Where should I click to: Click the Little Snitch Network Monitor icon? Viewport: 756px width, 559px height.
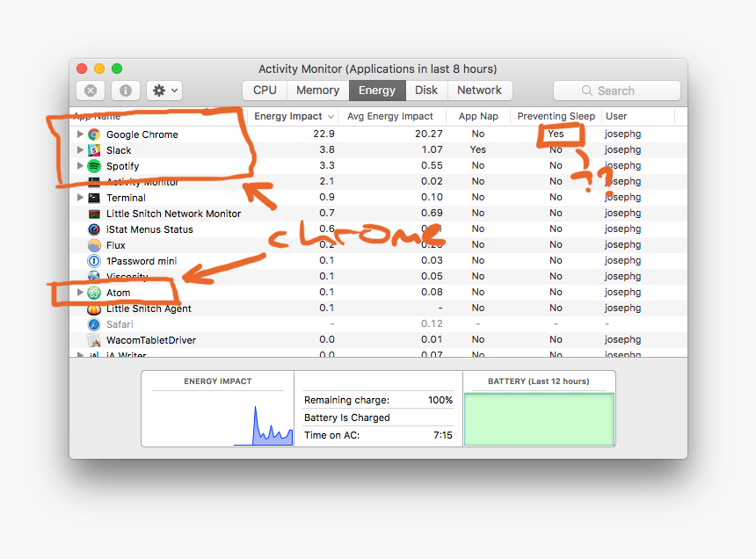tap(94, 214)
